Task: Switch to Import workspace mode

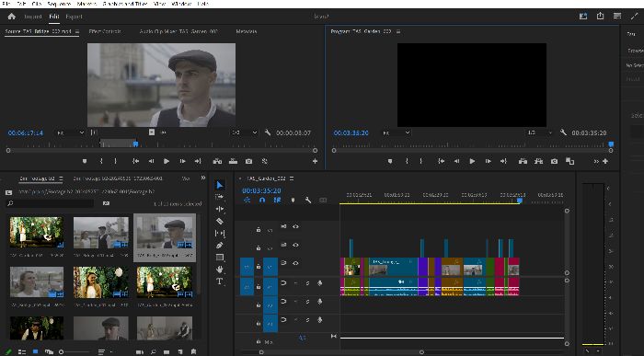Action: tap(33, 17)
